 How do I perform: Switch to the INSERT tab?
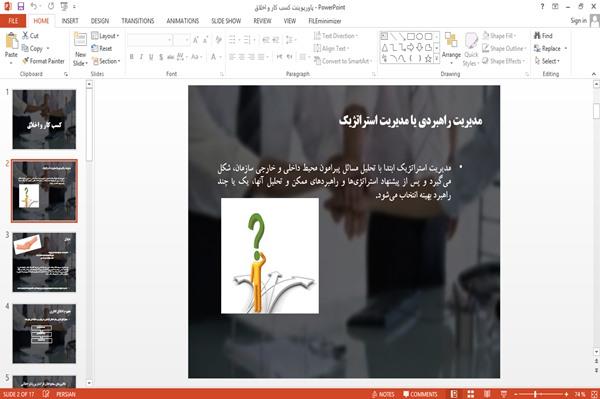coord(70,21)
